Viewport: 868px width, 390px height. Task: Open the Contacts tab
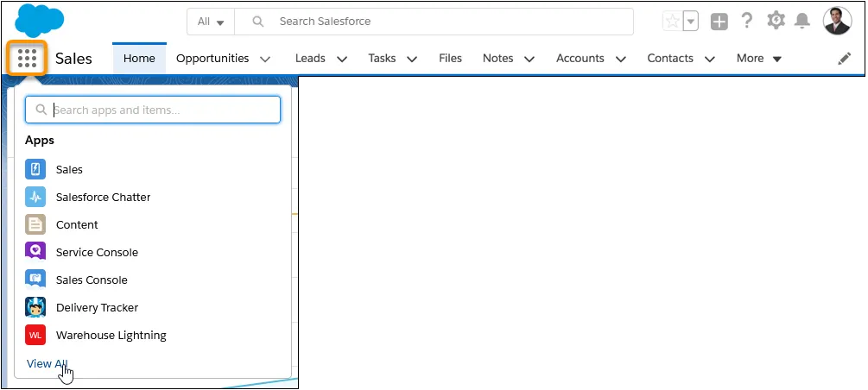[x=670, y=58]
